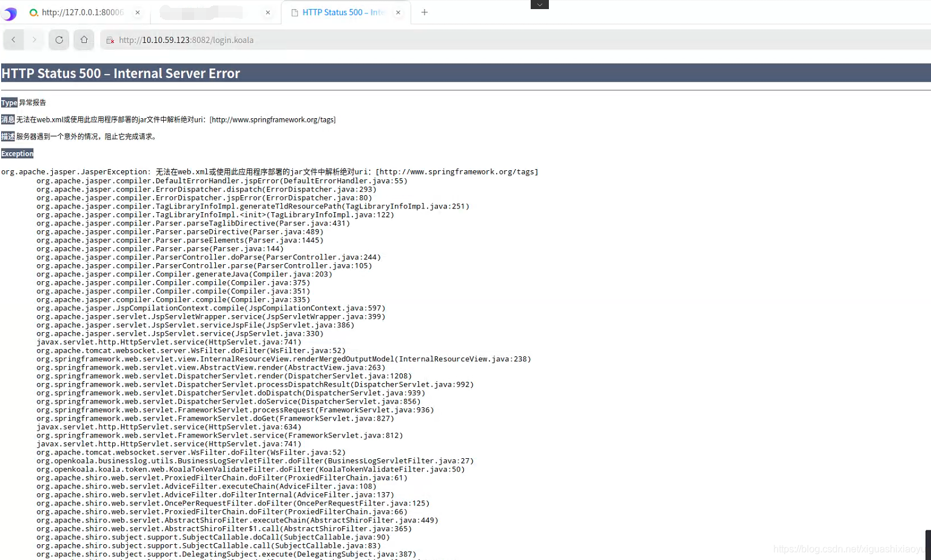Close the 127.0.0.1:8000 tab

[138, 12]
